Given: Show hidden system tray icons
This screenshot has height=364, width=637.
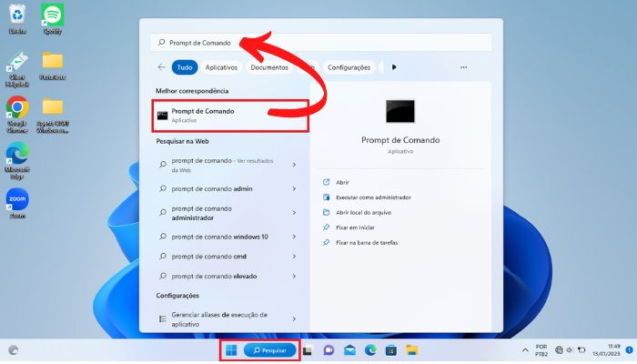Looking at the screenshot, I should 525,350.
